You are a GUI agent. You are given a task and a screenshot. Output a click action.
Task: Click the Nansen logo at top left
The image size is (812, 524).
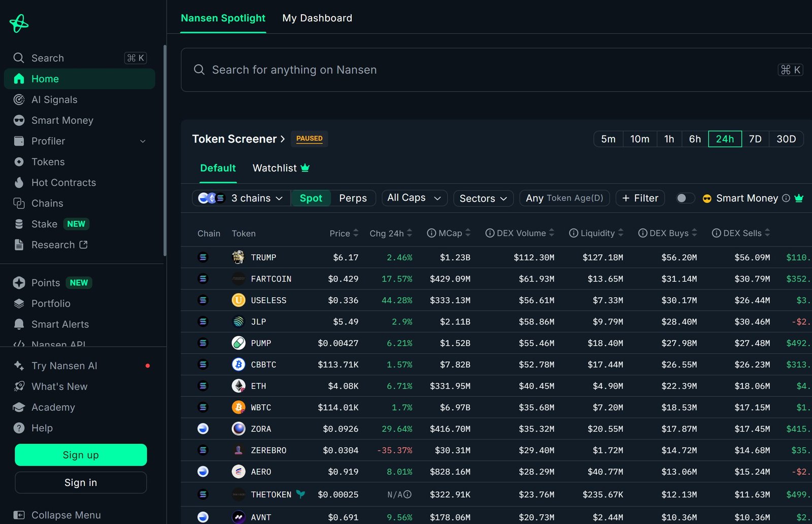click(18, 23)
